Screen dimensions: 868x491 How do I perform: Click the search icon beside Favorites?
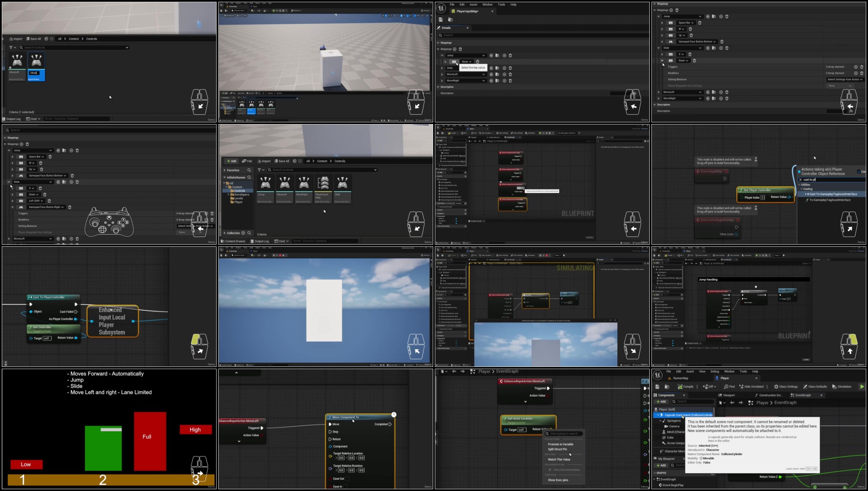point(249,170)
